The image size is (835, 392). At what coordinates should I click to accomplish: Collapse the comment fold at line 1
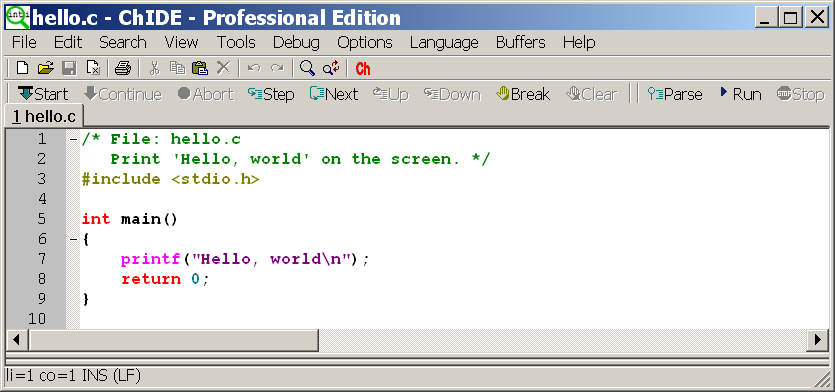[73, 140]
